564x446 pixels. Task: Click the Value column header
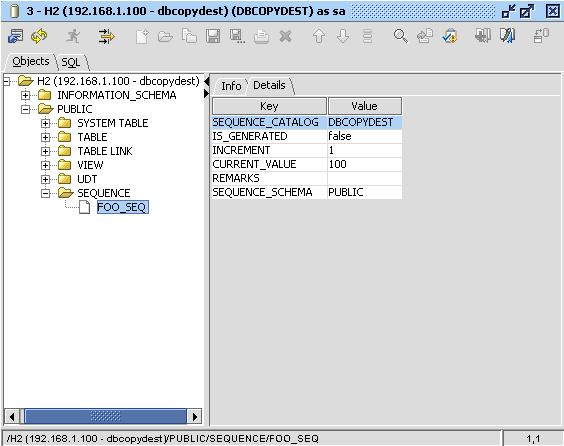[x=364, y=106]
